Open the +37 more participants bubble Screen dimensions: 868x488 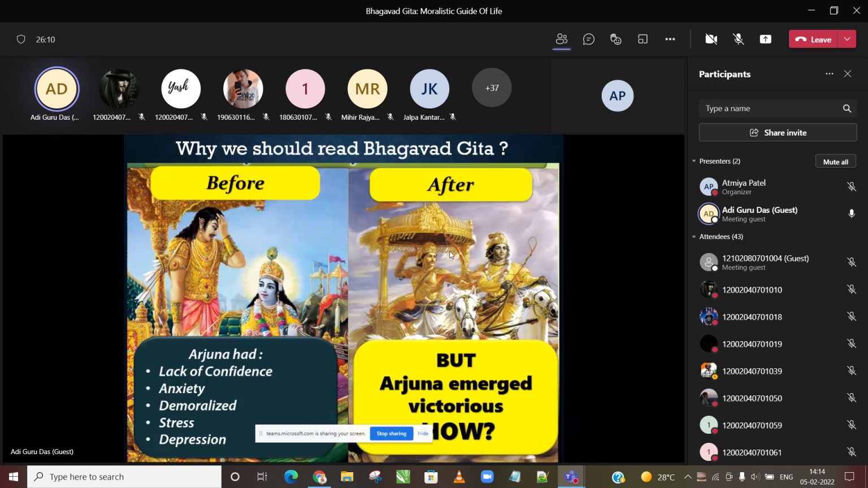tap(492, 88)
